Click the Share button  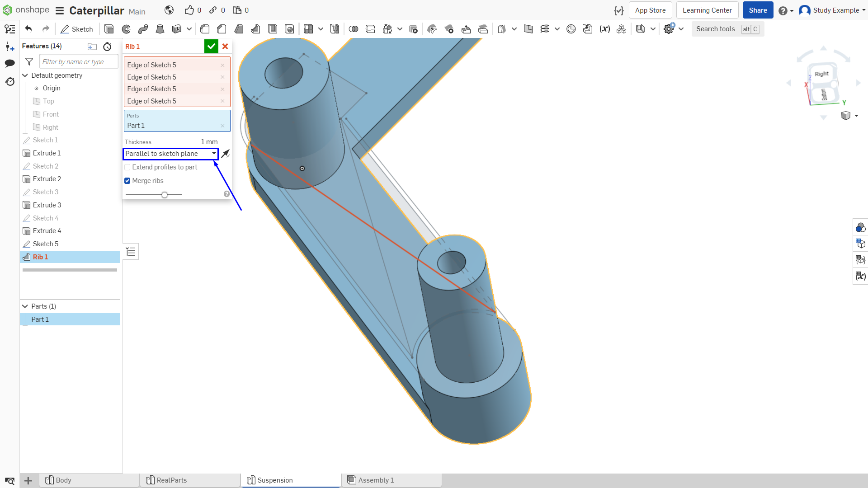(758, 10)
